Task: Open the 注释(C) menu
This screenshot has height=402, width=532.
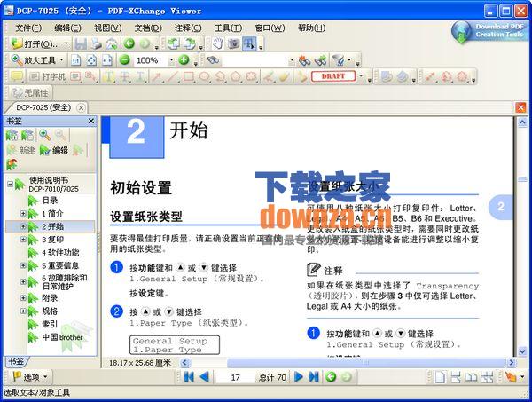Action: tap(188, 28)
